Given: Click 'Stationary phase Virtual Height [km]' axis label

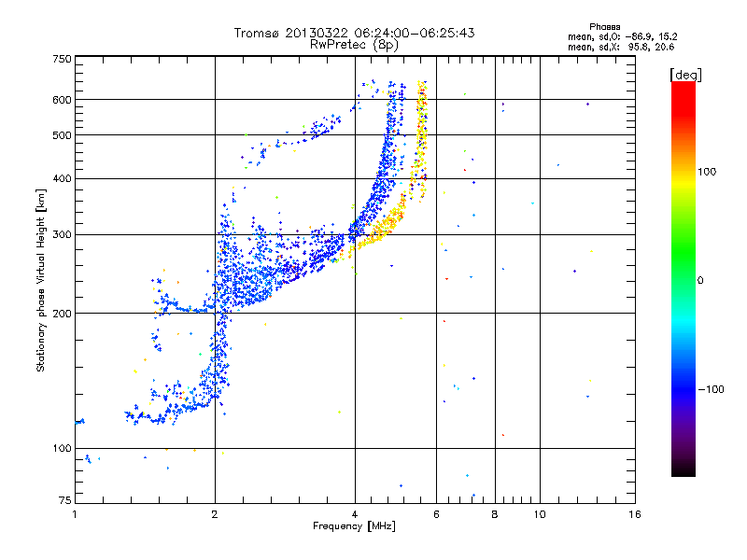Looking at the screenshot, I should pyautogui.click(x=41, y=281).
